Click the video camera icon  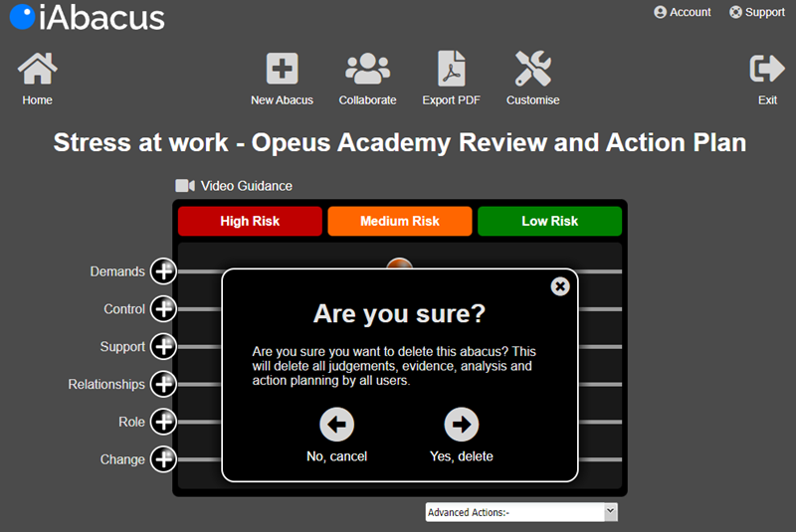tap(185, 186)
